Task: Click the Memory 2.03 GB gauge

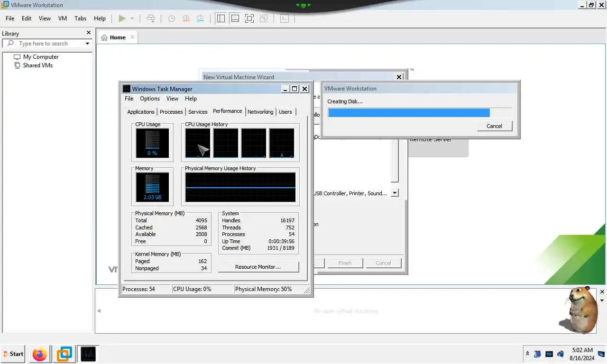Action: [152, 187]
